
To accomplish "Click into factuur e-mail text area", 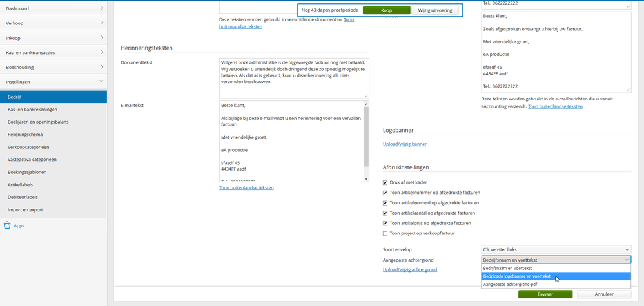I will click(556, 52).
